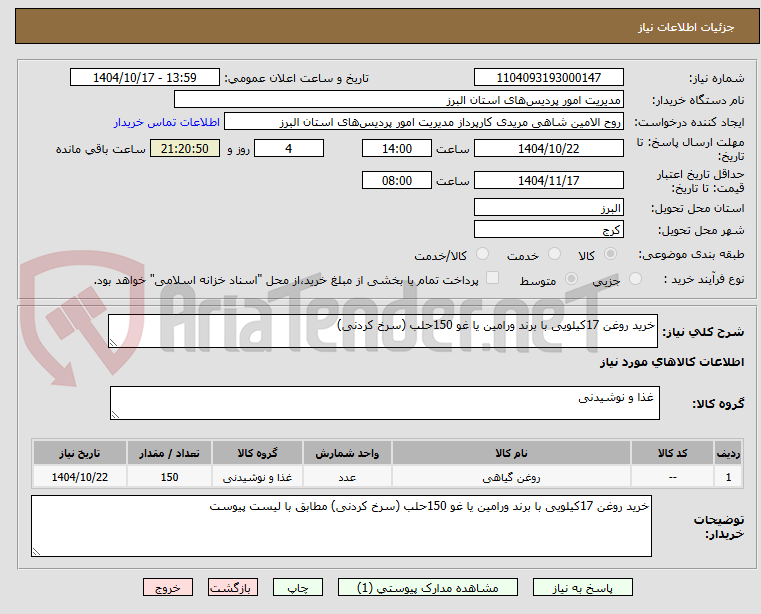Click the خروج exit button
Viewport: 761px width, 614px height.
[167, 587]
